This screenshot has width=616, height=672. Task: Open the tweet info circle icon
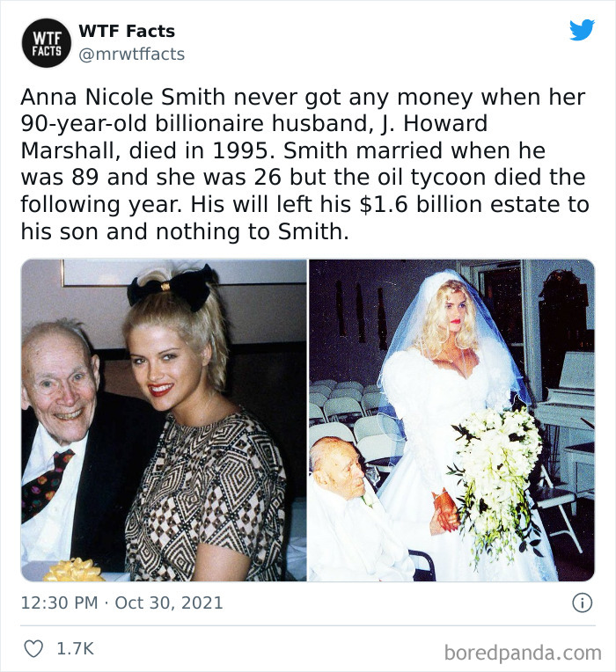tap(583, 603)
